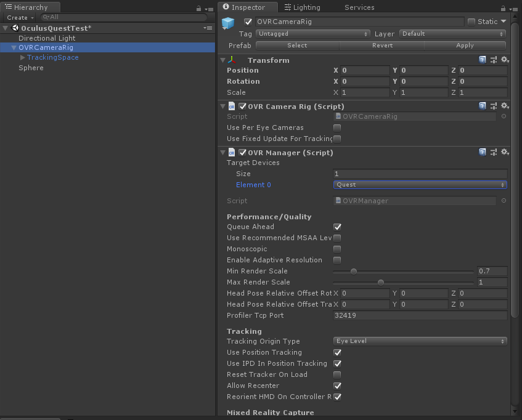Viewport: 522px width, 420px height.
Task: Switch to the Services tab
Action: pos(359,7)
